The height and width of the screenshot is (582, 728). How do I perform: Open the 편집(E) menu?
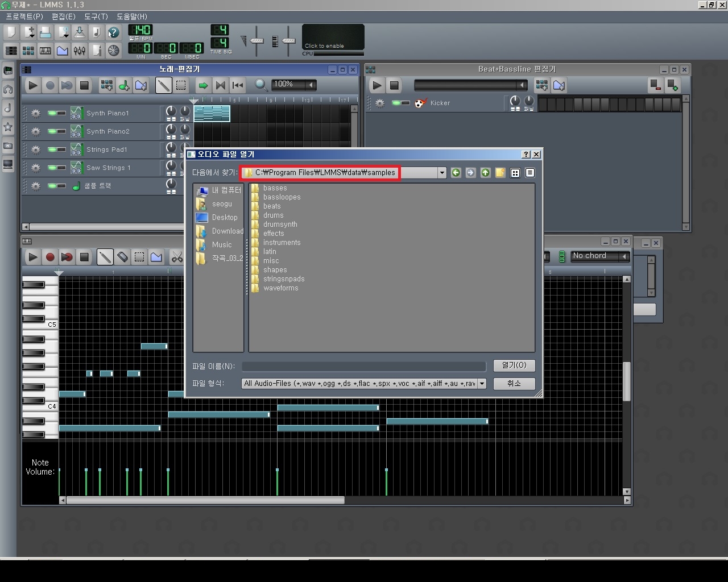(x=64, y=16)
